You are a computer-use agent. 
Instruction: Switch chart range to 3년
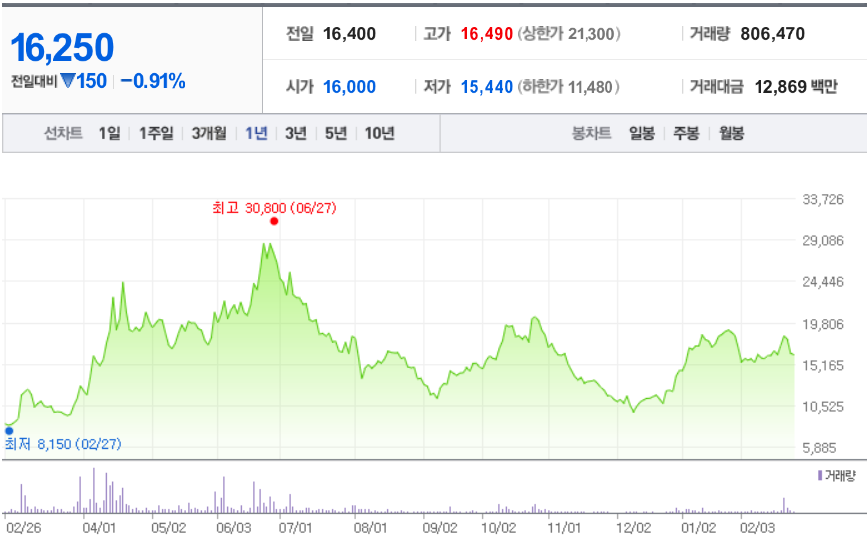[x=296, y=133]
